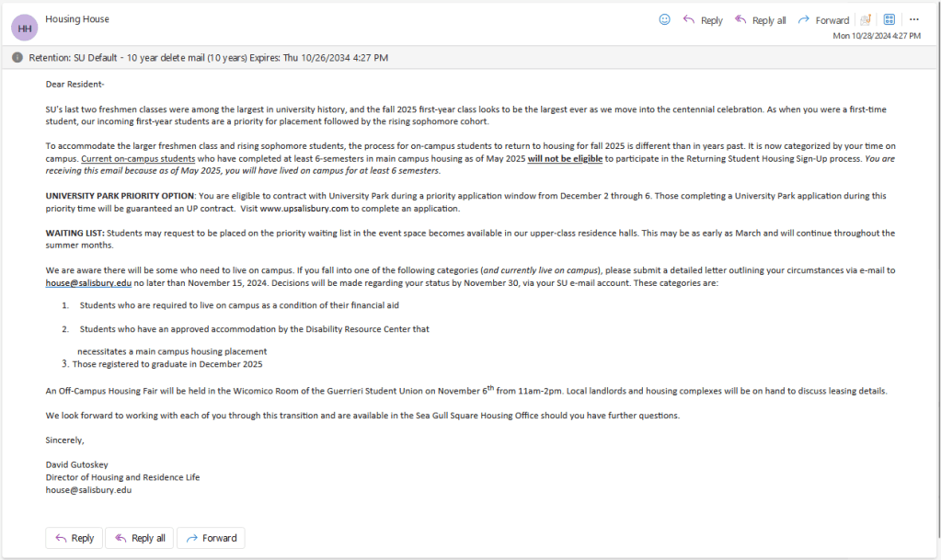Image resolution: width=941 pixels, height=560 pixels.
Task: Click the underlined "will not be eligible" text
Action: (565, 159)
